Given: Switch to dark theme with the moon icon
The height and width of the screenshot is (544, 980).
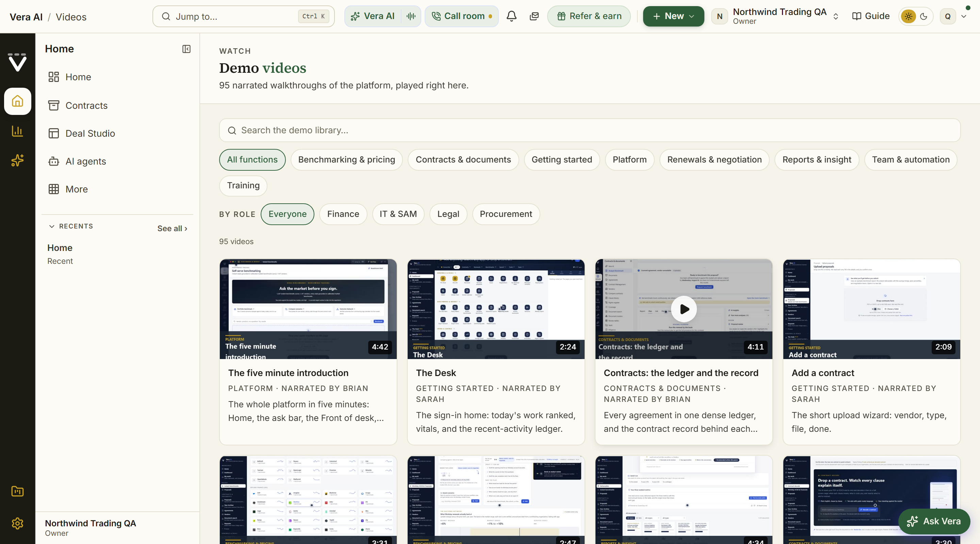Looking at the screenshot, I should pos(924,16).
